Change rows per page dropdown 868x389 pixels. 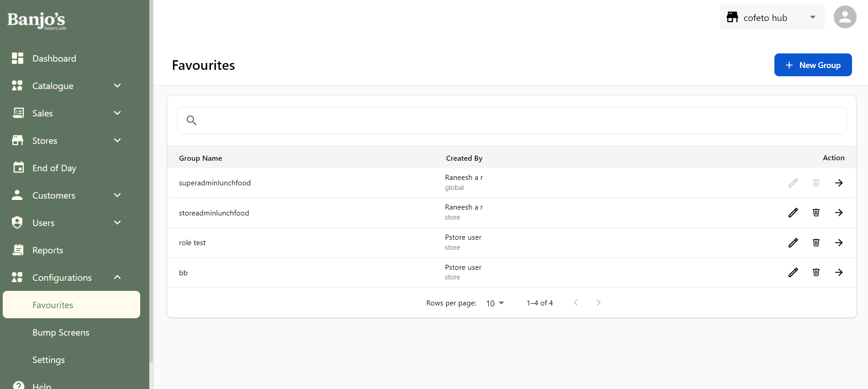(495, 303)
